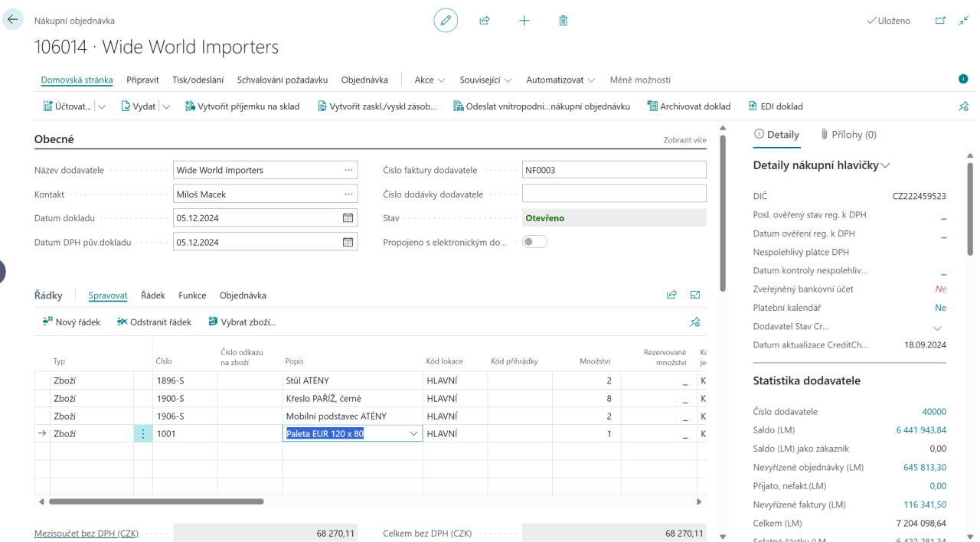
Task: Open the order in a new window icon
Action: click(x=940, y=21)
